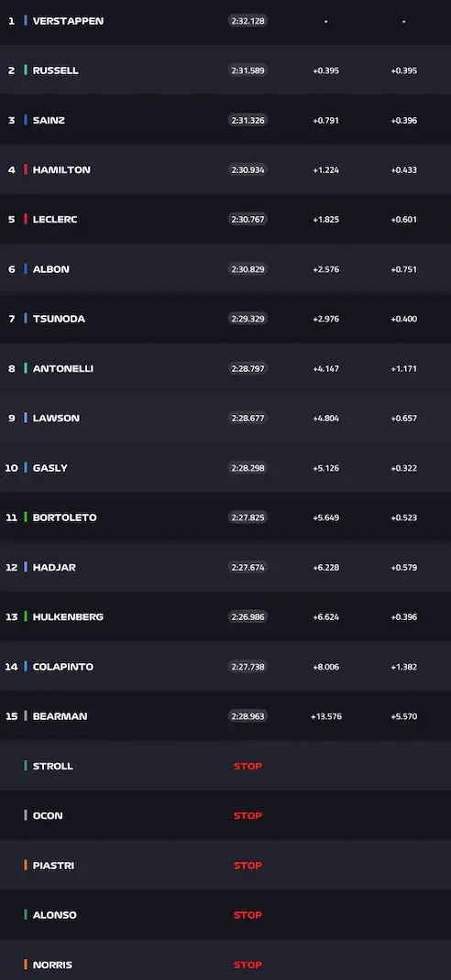The width and height of the screenshot is (451, 980).
Task: Click Gasly's interval +0.322
Action: [x=404, y=468]
